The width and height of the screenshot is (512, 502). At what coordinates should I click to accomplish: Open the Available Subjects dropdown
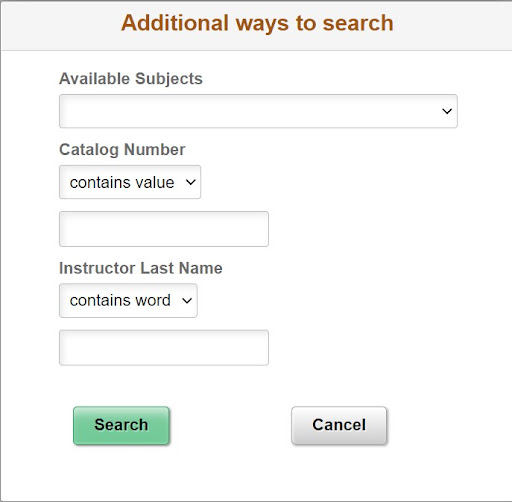tap(258, 111)
